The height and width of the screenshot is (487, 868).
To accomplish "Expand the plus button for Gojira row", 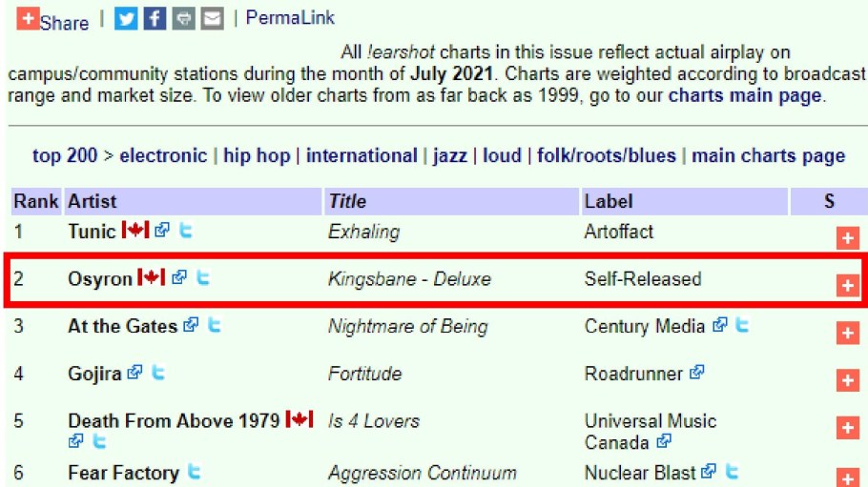I will tap(847, 380).
